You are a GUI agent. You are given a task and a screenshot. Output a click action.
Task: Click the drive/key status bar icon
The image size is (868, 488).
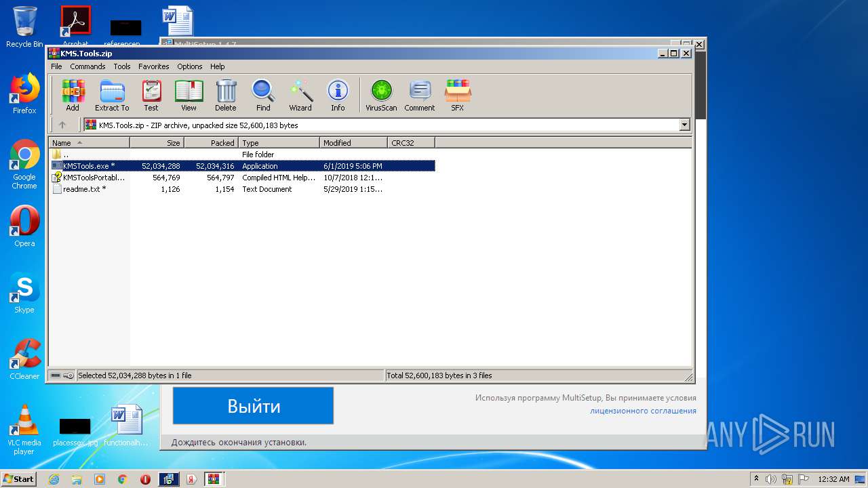point(62,375)
